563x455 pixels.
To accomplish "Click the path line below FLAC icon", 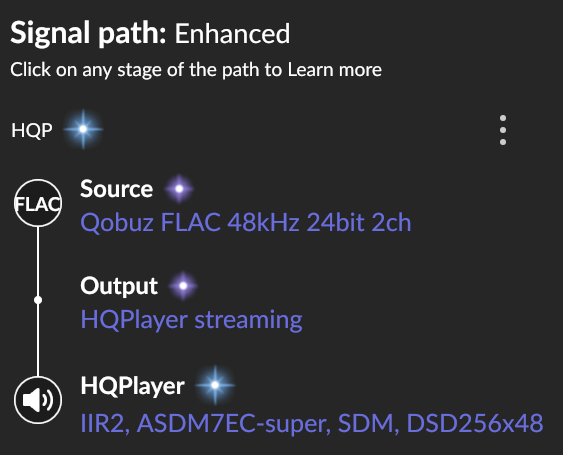I will tap(38, 261).
